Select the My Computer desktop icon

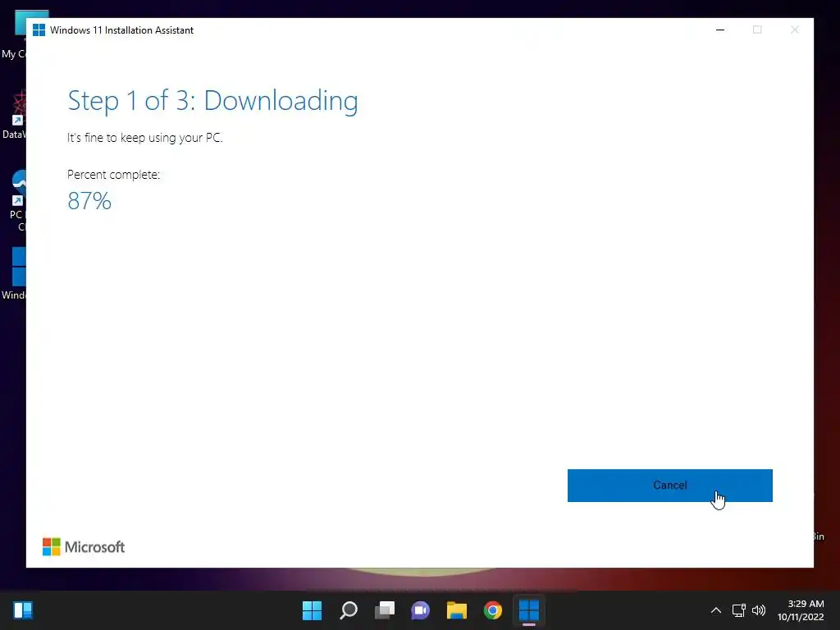coord(13,34)
